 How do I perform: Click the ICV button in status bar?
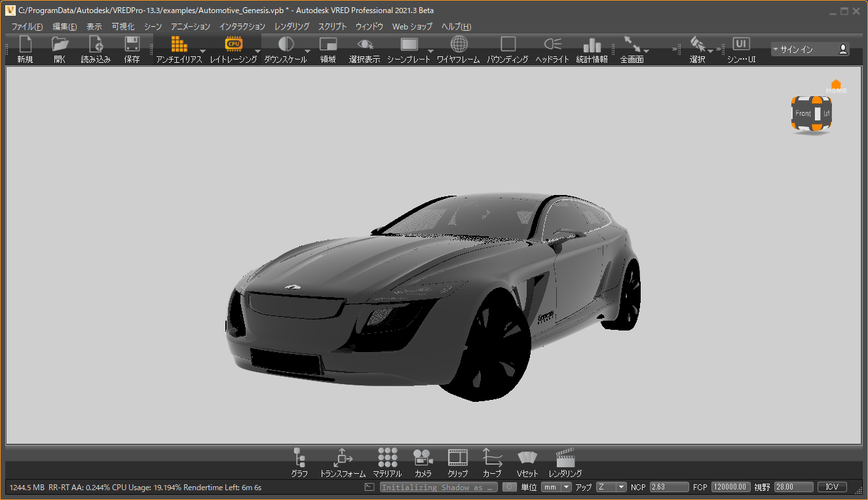(832, 488)
